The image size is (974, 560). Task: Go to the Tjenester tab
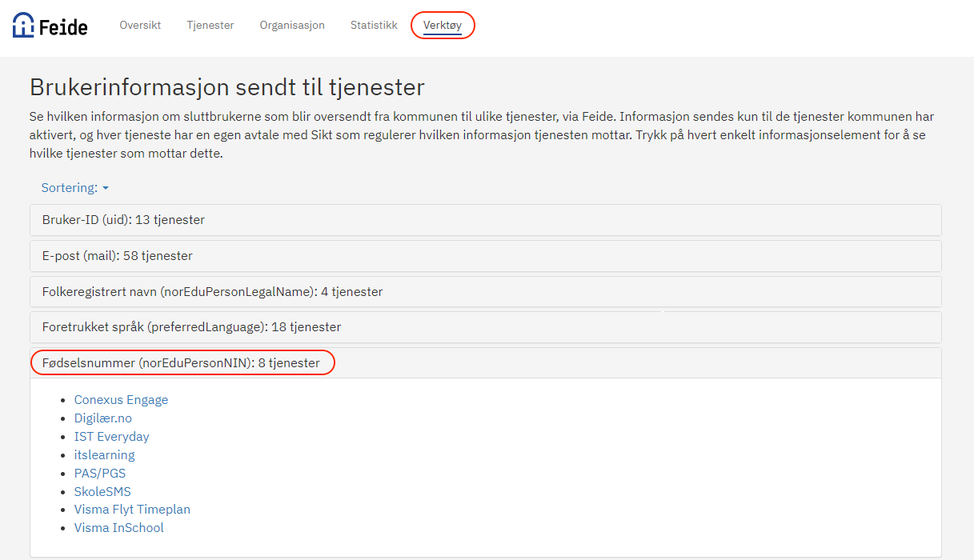210,25
